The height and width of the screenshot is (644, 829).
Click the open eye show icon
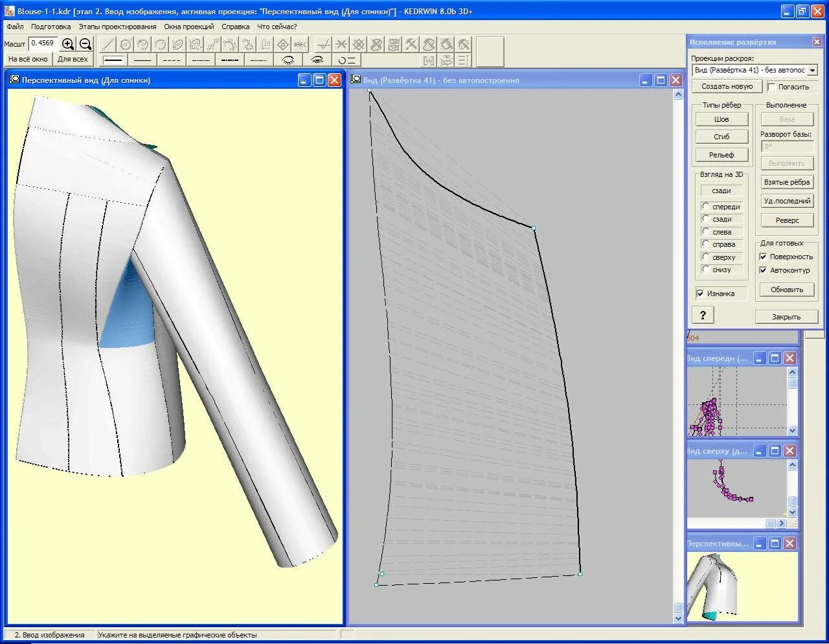(x=317, y=60)
